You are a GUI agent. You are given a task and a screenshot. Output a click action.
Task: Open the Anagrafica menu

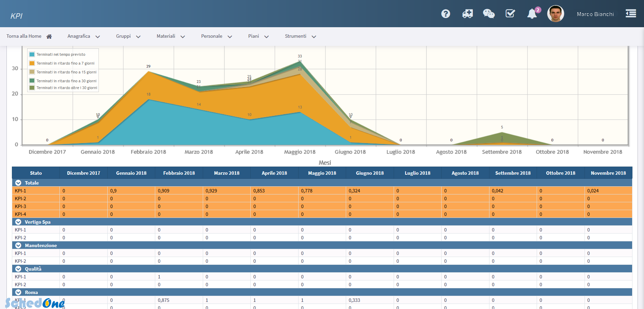click(83, 36)
